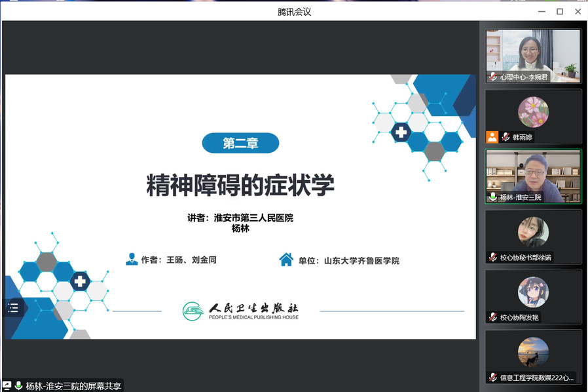This screenshot has height=392, width=588.
Task: Click muted mic icon beside 校心协陶发艳
Action: (x=493, y=317)
